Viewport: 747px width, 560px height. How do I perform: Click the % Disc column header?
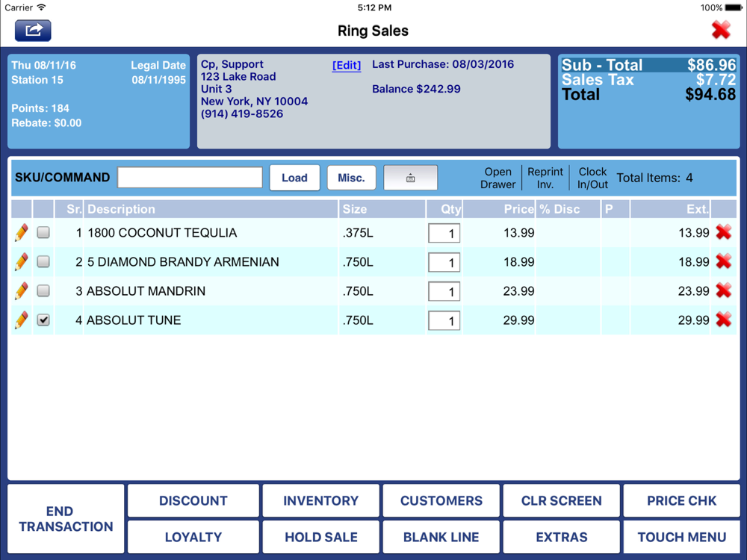[x=568, y=209]
